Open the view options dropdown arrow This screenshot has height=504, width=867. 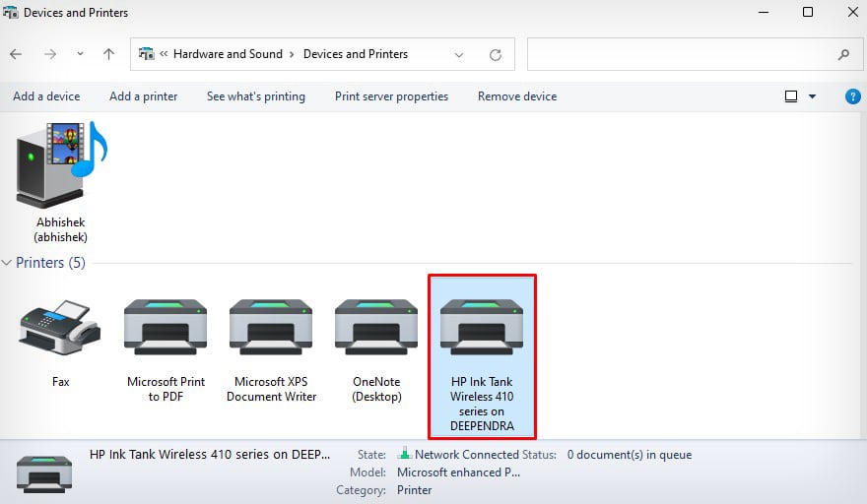coord(812,96)
